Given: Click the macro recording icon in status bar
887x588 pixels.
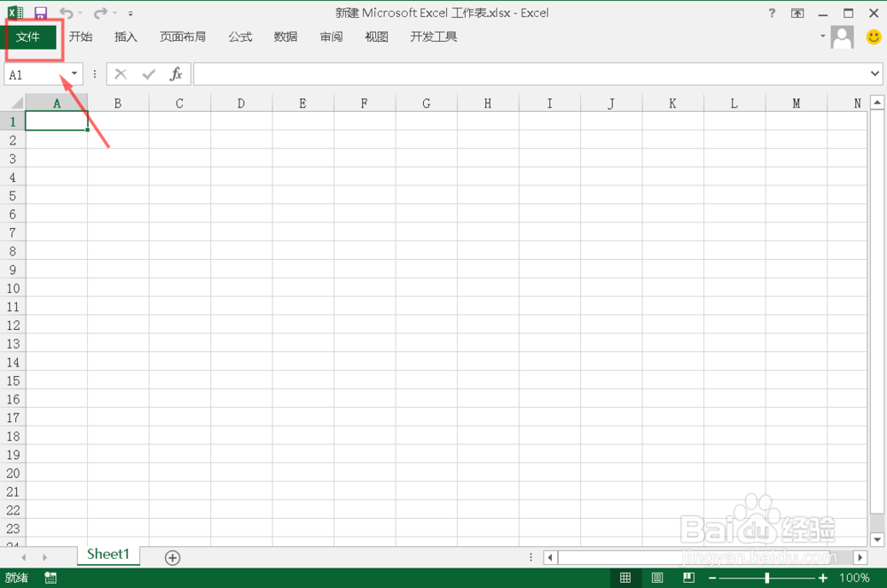Looking at the screenshot, I should coord(51,578).
